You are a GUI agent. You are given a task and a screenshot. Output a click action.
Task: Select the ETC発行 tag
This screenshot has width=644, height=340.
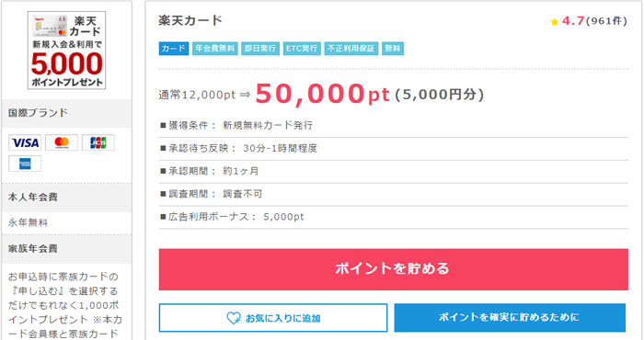point(302,49)
